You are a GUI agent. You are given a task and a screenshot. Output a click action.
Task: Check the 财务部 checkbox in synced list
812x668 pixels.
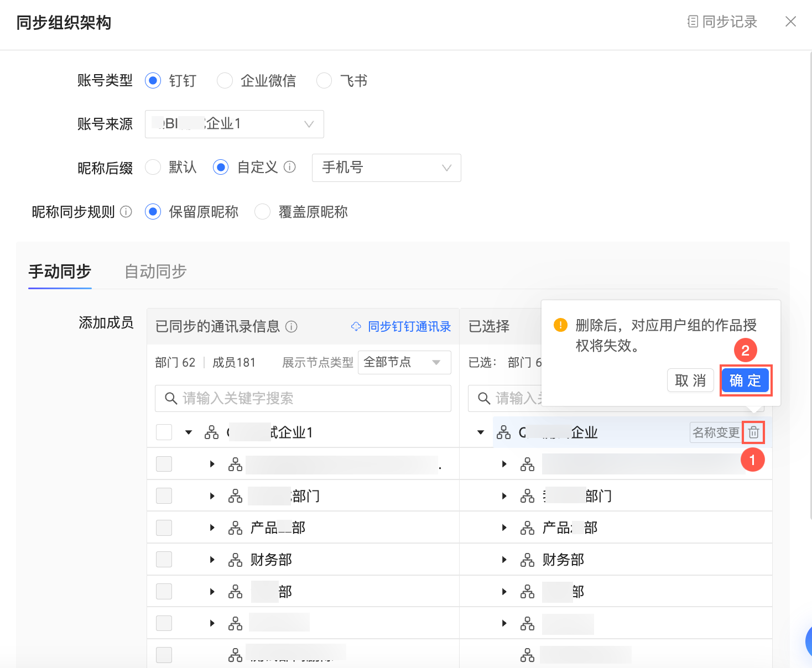pos(164,560)
